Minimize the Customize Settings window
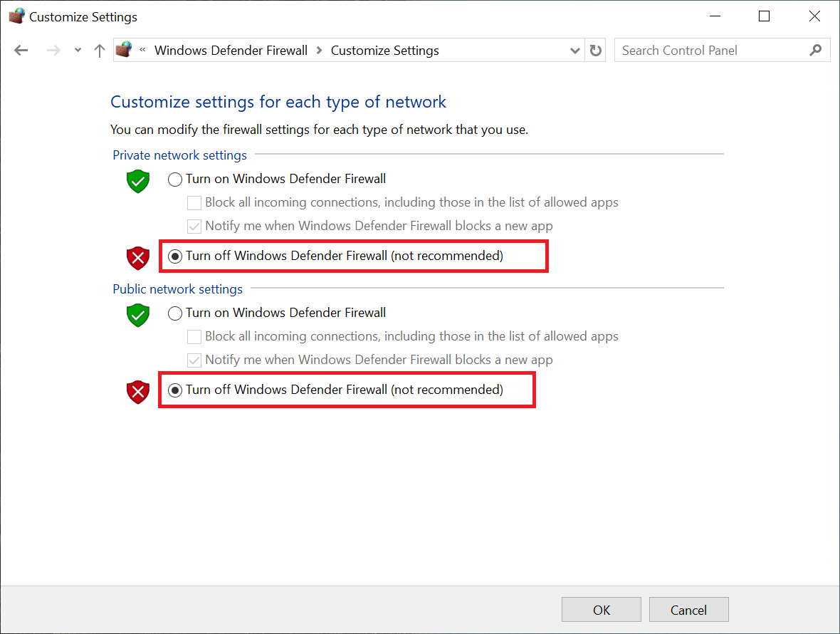Screen dimensions: 840x634 tap(715, 16)
